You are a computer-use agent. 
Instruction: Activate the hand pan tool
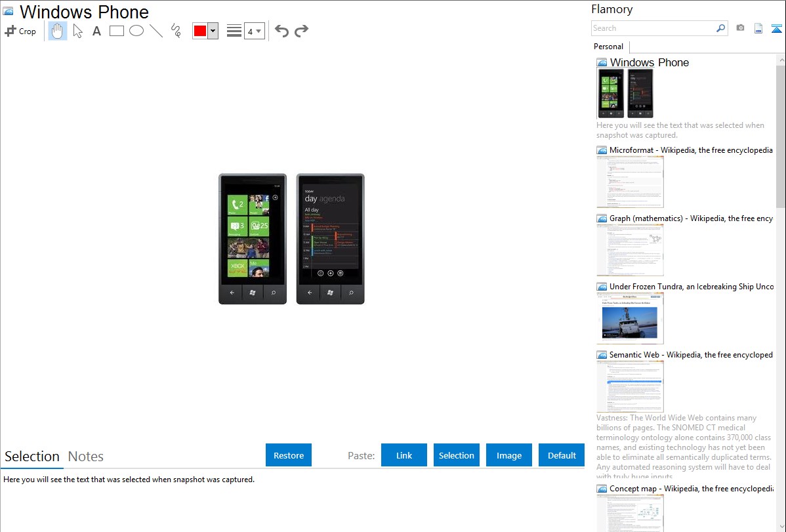tap(57, 31)
